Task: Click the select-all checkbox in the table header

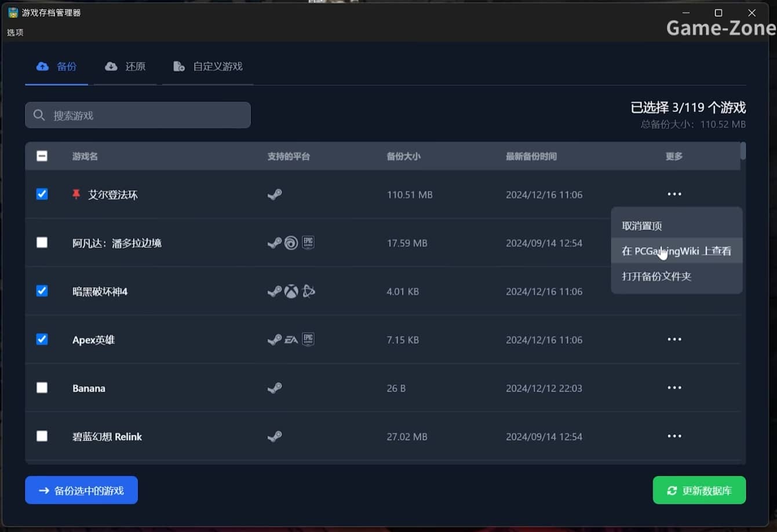Action: tap(42, 155)
